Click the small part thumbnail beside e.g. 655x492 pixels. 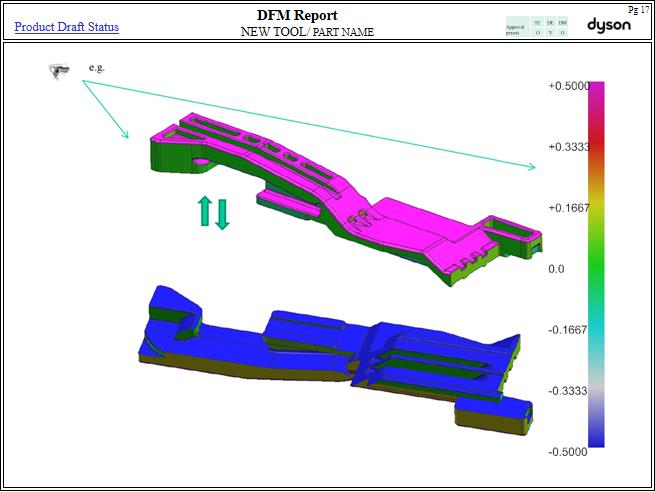click(59, 70)
